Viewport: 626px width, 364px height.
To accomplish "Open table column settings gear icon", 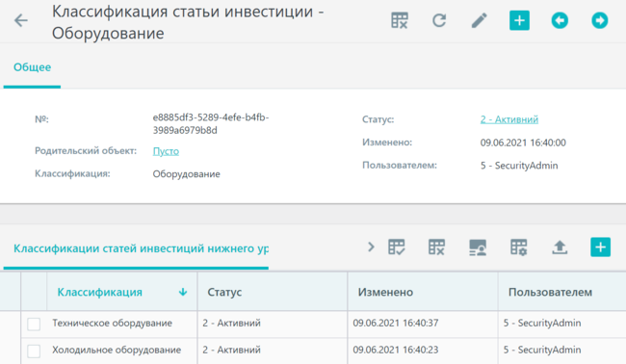I will [518, 247].
